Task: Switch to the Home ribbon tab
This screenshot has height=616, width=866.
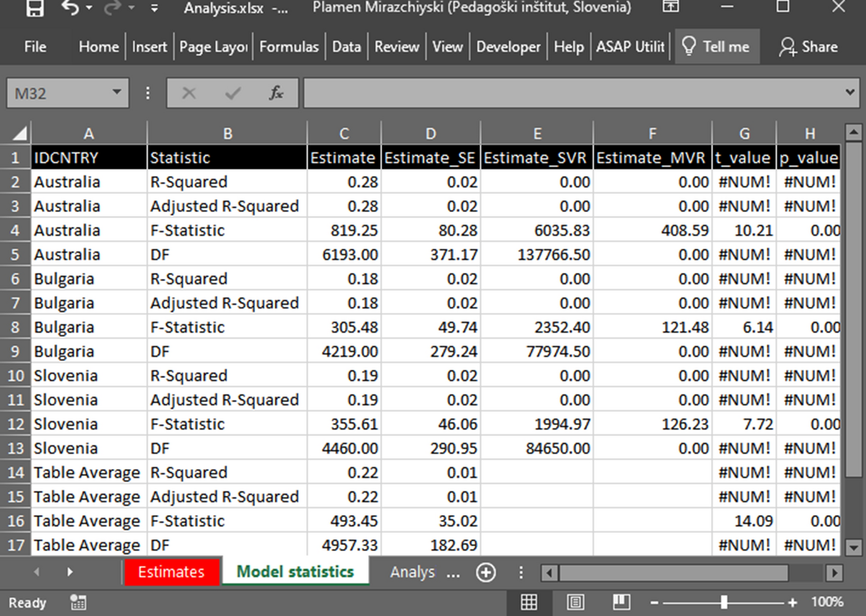Action: point(98,47)
